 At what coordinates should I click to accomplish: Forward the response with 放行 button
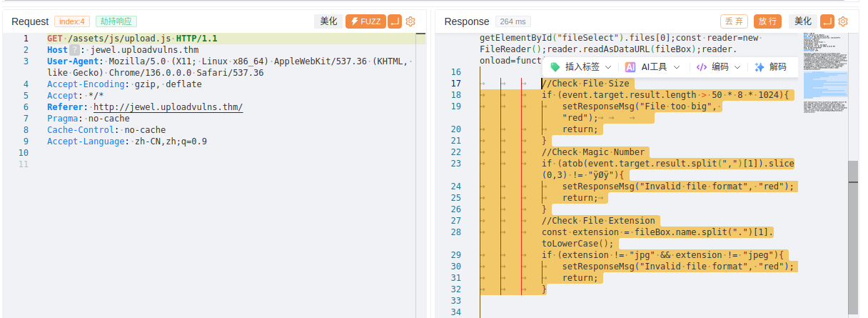pyautogui.click(x=767, y=21)
